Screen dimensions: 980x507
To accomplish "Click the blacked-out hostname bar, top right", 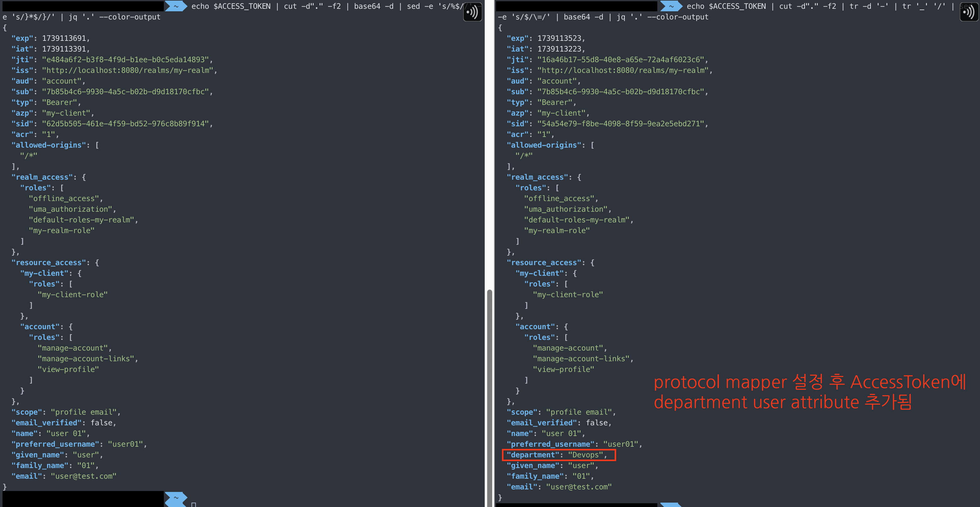I will click(x=576, y=6).
